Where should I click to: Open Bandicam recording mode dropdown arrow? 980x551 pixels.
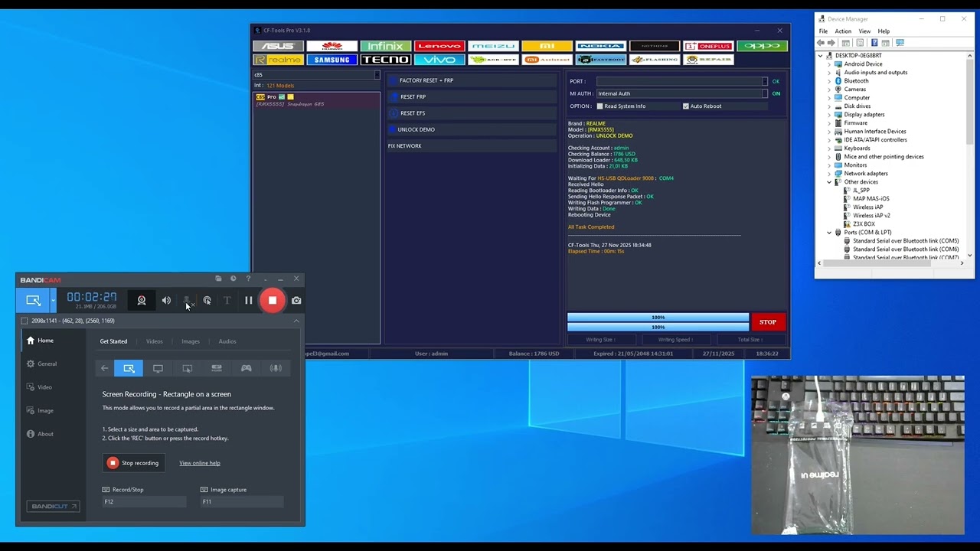(x=53, y=301)
